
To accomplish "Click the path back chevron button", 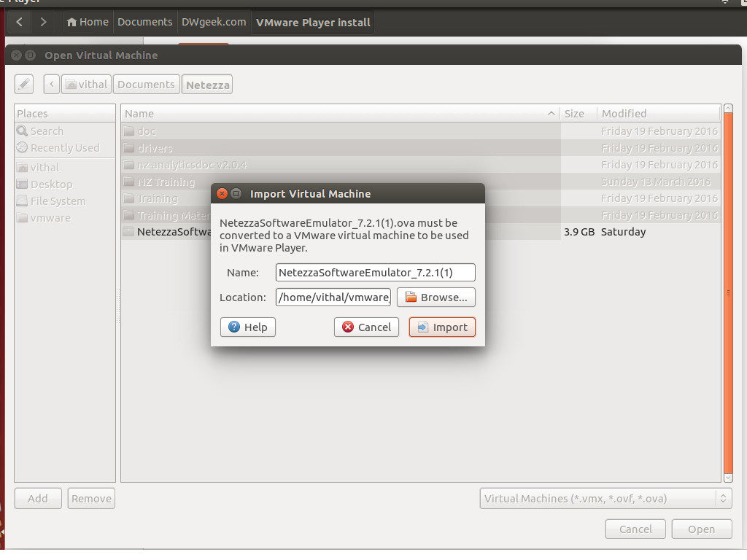I will coord(52,85).
